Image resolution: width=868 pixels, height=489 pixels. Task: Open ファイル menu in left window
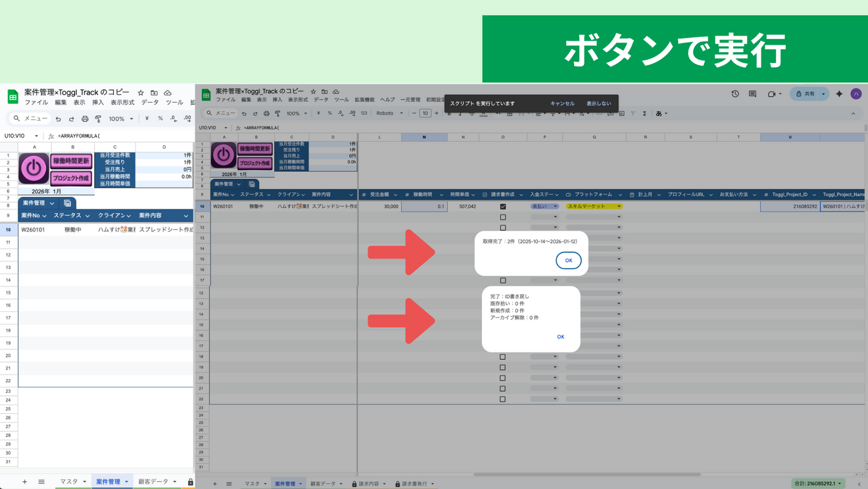[36, 103]
